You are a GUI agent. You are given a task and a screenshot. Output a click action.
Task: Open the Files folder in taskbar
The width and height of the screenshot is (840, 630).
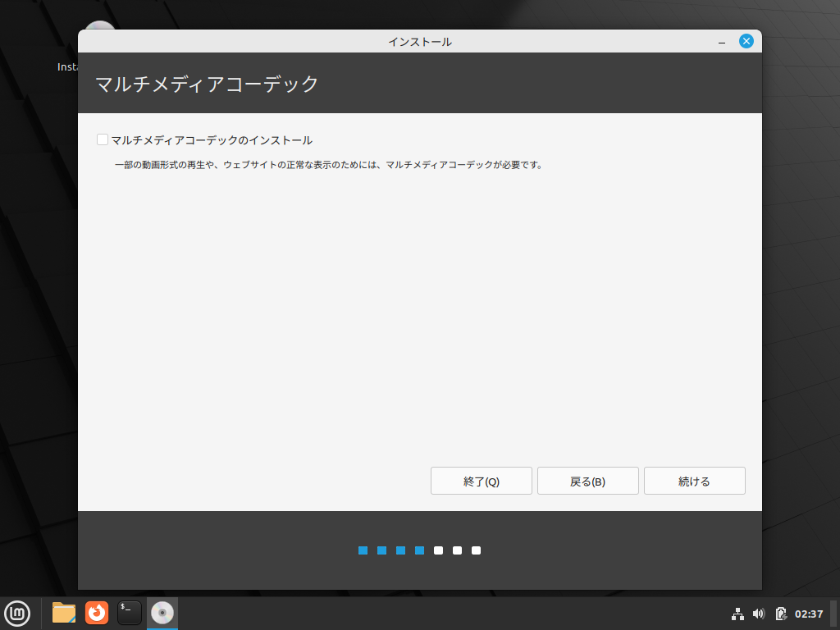(64, 614)
